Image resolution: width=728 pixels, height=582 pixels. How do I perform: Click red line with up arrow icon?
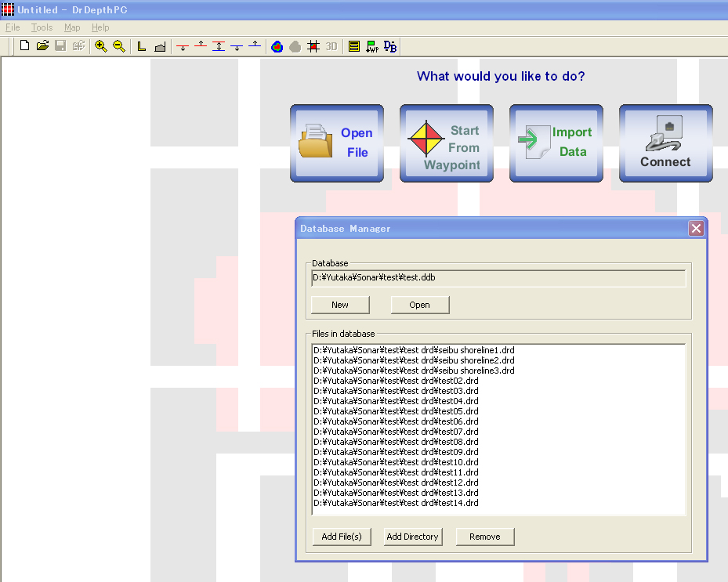(x=201, y=46)
